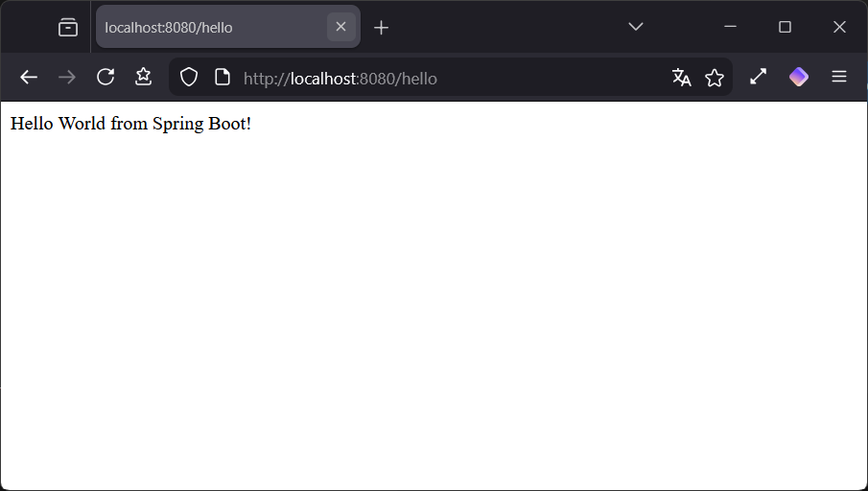Minimize the browser window
The width and height of the screenshot is (868, 491).
tap(730, 27)
